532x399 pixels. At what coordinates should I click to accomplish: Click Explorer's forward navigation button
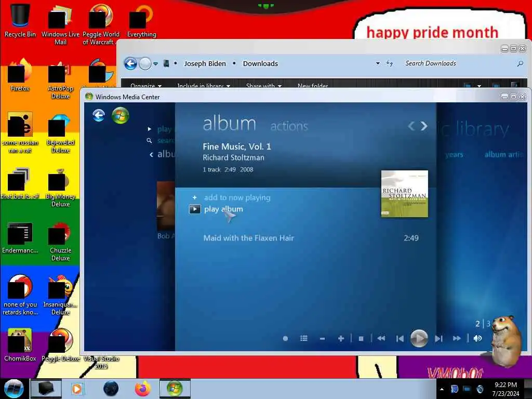click(x=145, y=63)
